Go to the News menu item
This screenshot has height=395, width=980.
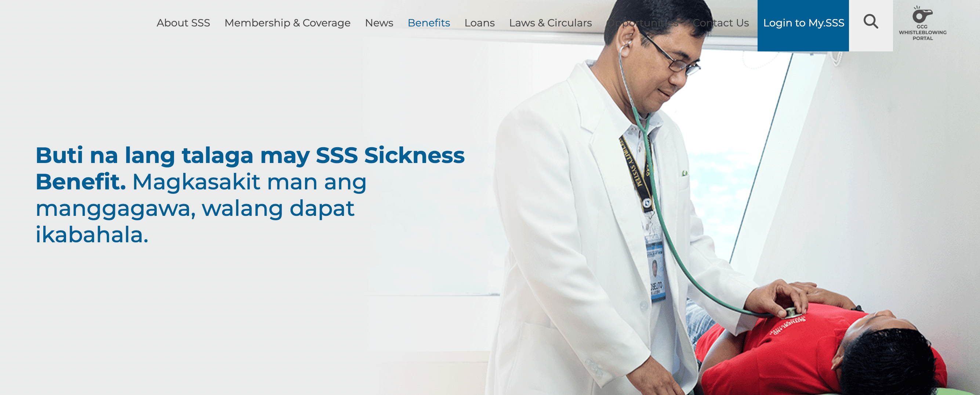379,23
